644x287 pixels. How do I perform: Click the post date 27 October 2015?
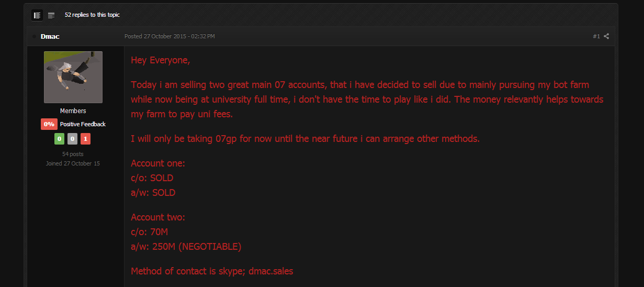(x=170, y=36)
